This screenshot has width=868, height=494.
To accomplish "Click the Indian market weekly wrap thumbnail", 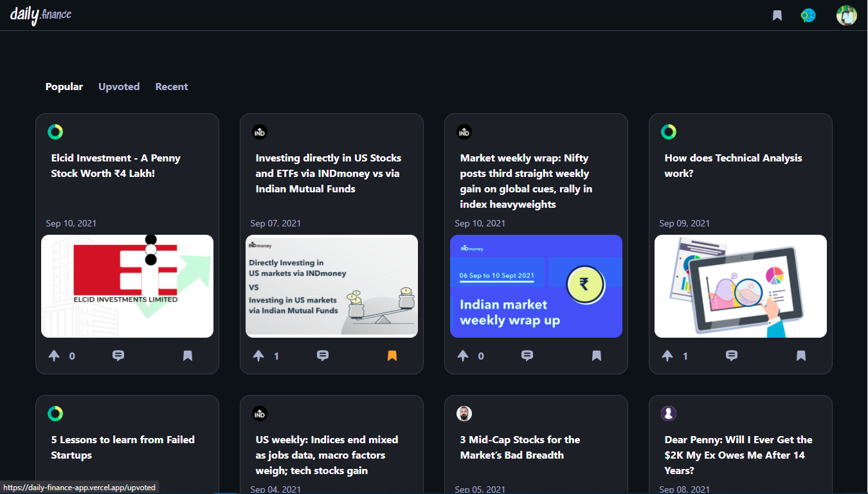I will coord(536,286).
